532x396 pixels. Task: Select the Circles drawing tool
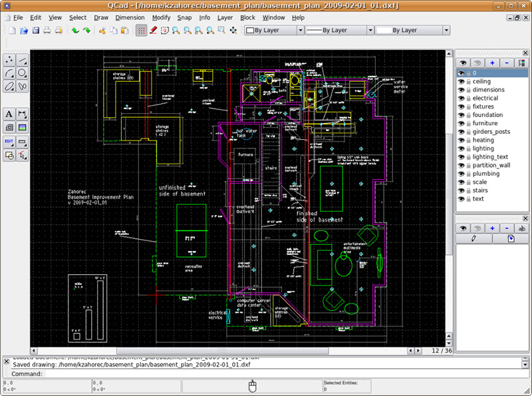click(21, 73)
